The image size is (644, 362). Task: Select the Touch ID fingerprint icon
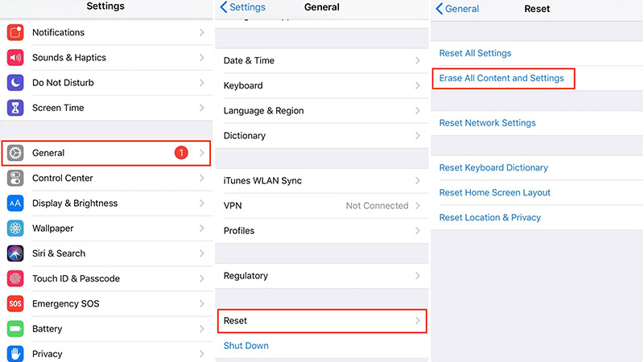point(15,278)
